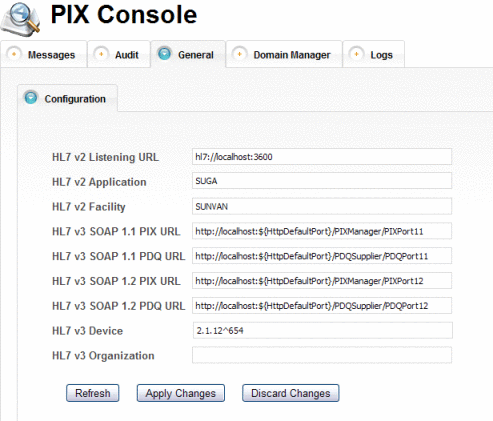493x421 pixels.
Task: Click the HL7 v3 SOAP 1.1 PIX URL label
Action: (x=116, y=231)
